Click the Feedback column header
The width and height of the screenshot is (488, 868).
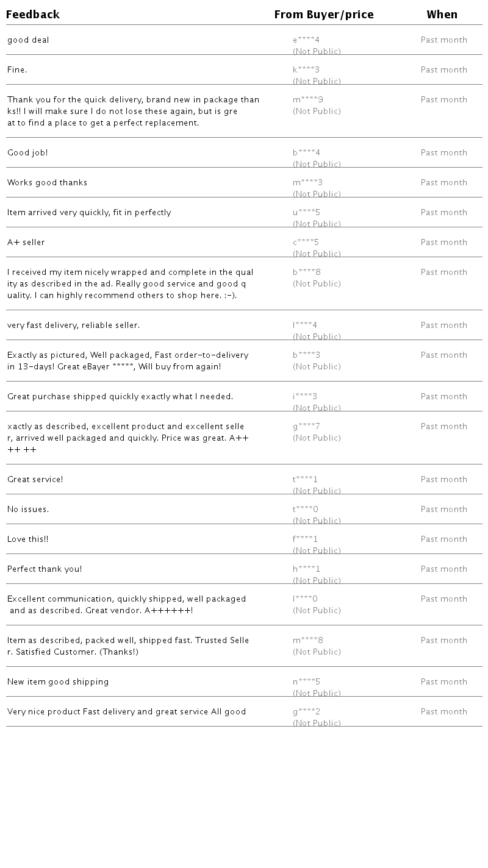tap(33, 15)
